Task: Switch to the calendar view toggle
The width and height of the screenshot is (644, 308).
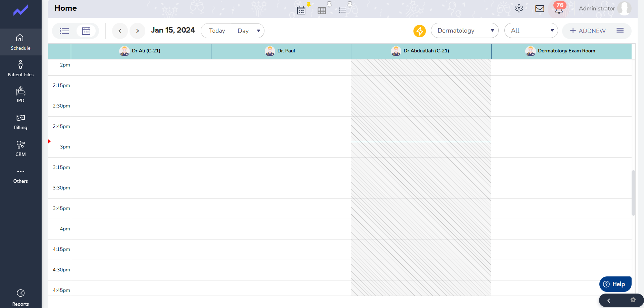Action: click(x=86, y=31)
